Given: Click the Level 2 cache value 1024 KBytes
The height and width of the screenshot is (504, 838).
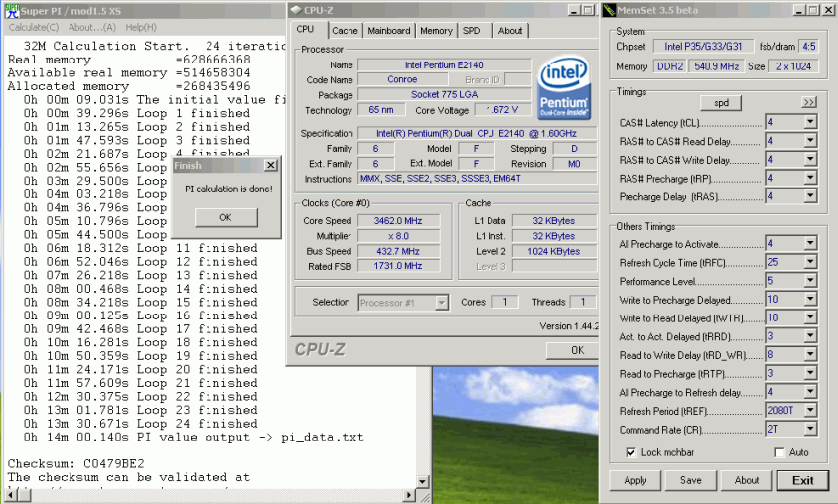Looking at the screenshot, I should pyautogui.click(x=554, y=251).
